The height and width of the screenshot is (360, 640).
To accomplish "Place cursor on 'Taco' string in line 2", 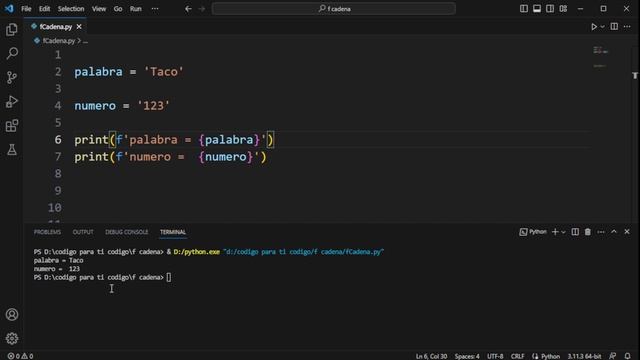I will pyautogui.click(x=164, y=72).
